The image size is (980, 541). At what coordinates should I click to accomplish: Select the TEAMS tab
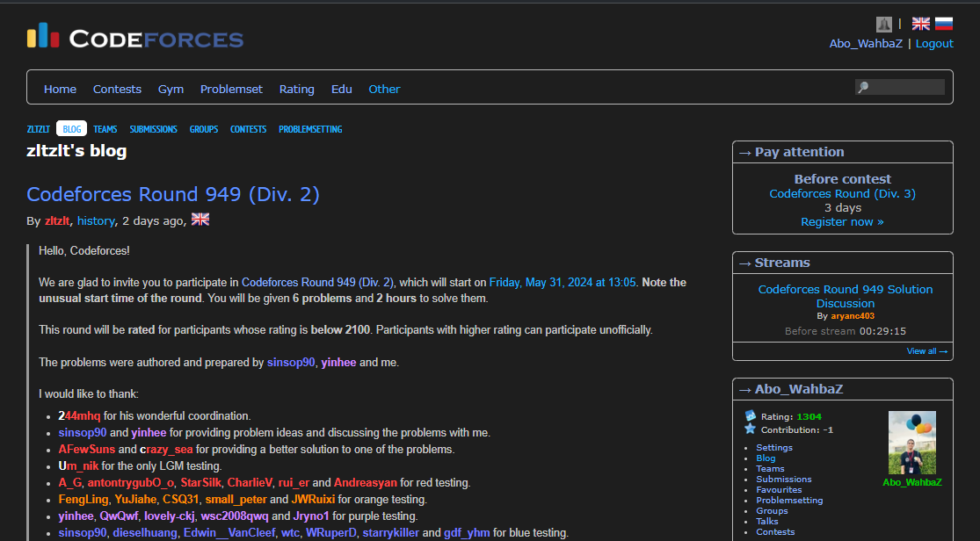[x=105, y=129]
